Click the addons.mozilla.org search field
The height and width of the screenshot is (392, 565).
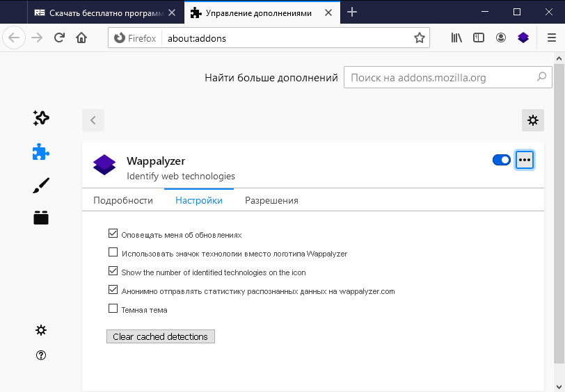click(448, 77)
